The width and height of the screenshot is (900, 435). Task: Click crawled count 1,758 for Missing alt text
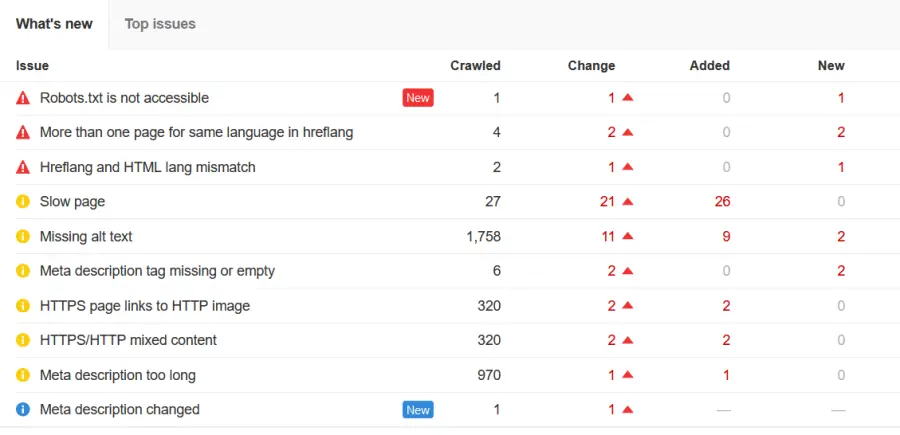[481, 237]
